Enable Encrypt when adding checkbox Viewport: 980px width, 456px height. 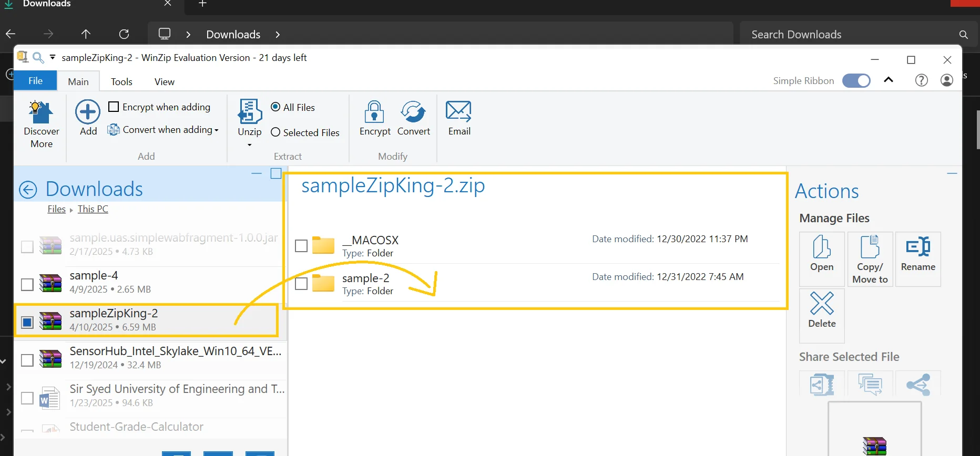click(x=114, y=107)
